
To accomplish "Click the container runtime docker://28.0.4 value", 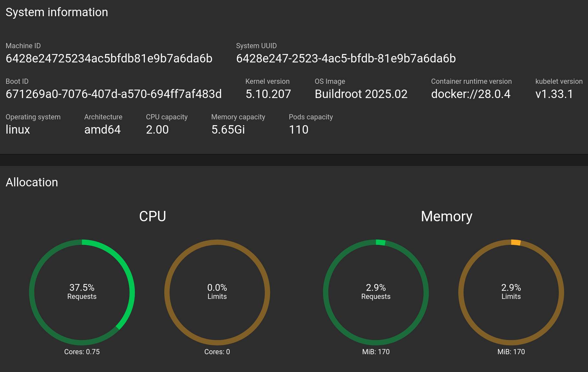I will click(x=471, y=94).
